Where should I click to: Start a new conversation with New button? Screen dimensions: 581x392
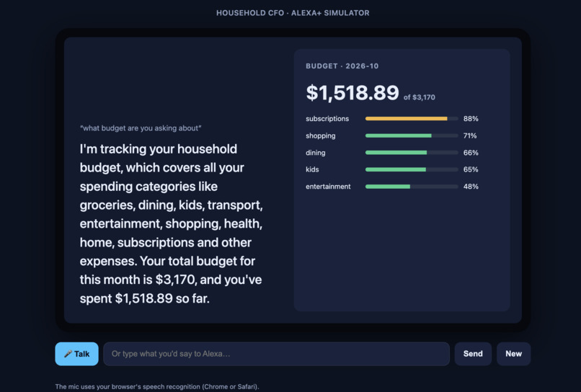[513, 354]
